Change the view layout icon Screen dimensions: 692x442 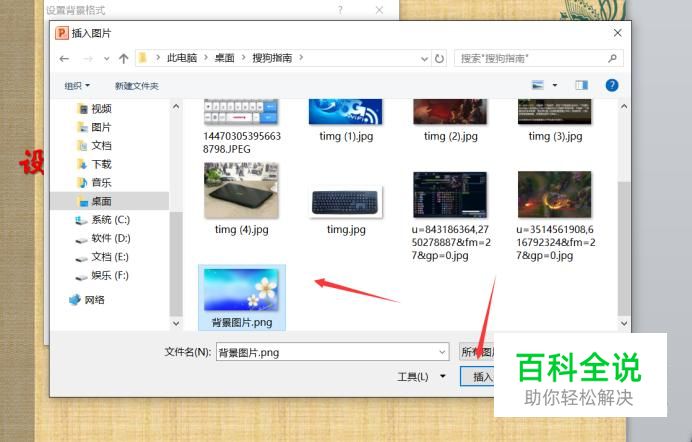coord(538,85)
